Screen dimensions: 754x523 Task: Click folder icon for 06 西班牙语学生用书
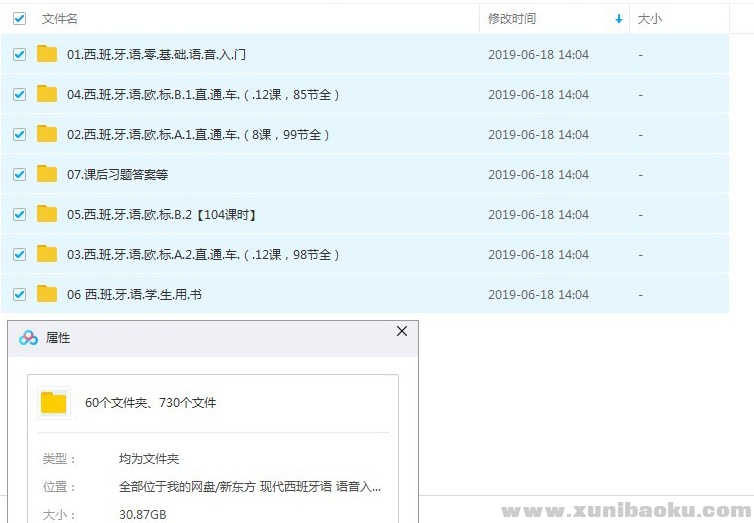[x=47, y=294]
